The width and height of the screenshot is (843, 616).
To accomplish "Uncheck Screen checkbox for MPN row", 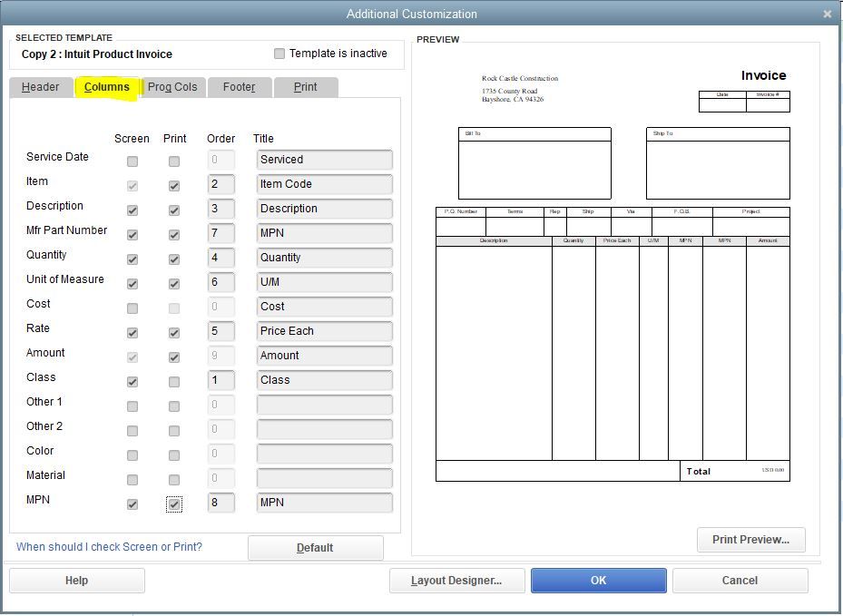I will 132,504.
